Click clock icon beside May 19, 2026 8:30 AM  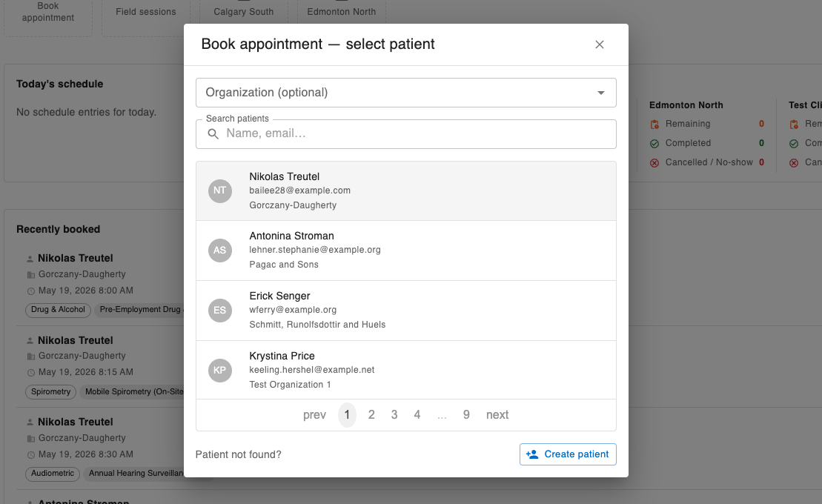tap(31, 455)
